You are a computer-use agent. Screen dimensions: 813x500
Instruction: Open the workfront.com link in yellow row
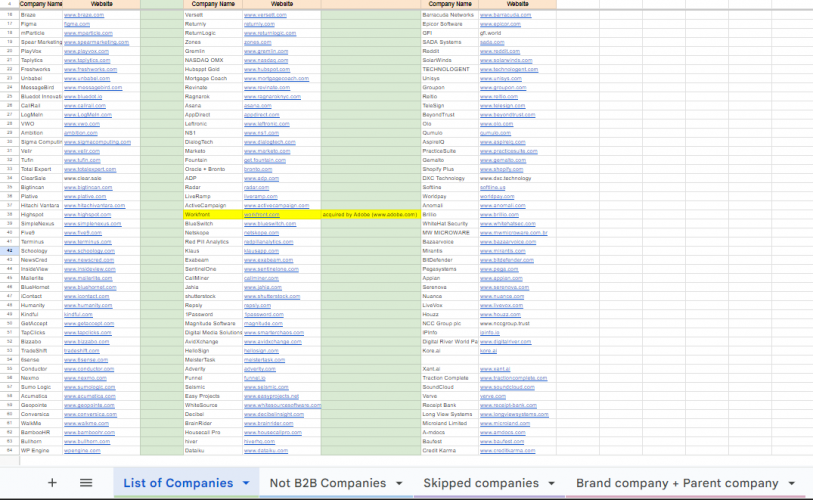point(262,215)
